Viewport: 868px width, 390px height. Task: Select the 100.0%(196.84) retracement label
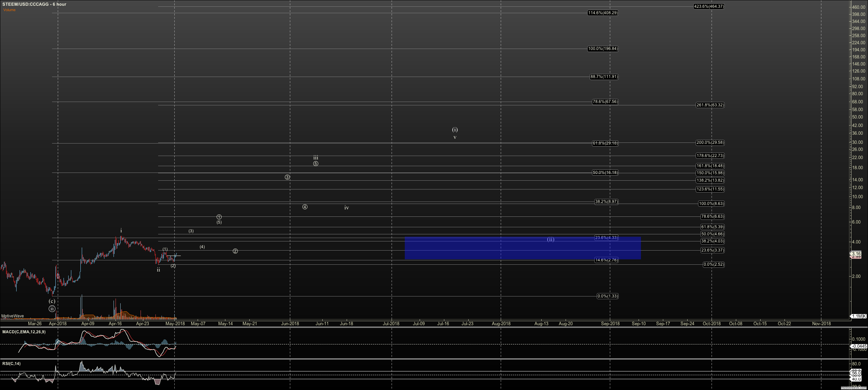[603, 49]
